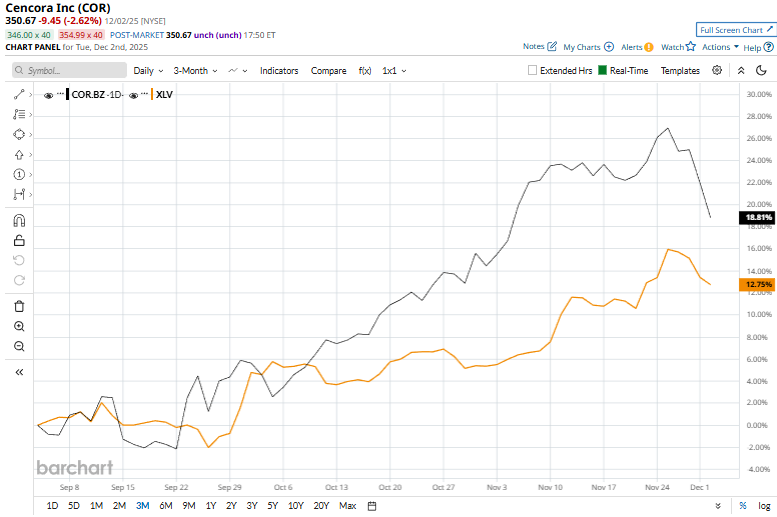Select the 3M time range
777x517 pixels.
coord(143,506)
